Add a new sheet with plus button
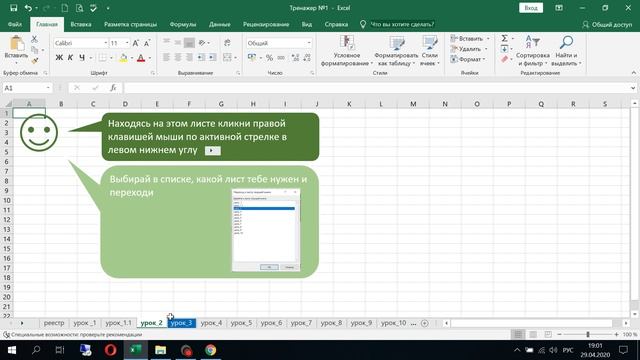 click(424, 323)
